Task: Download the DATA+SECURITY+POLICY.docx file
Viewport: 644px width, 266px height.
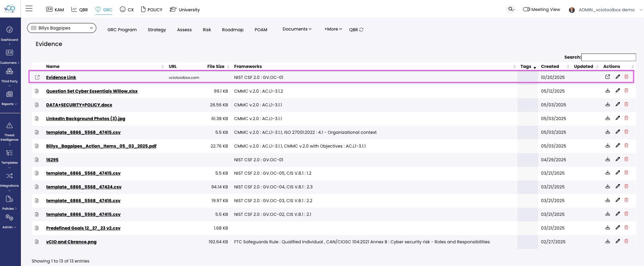Action: coord(607,104)
